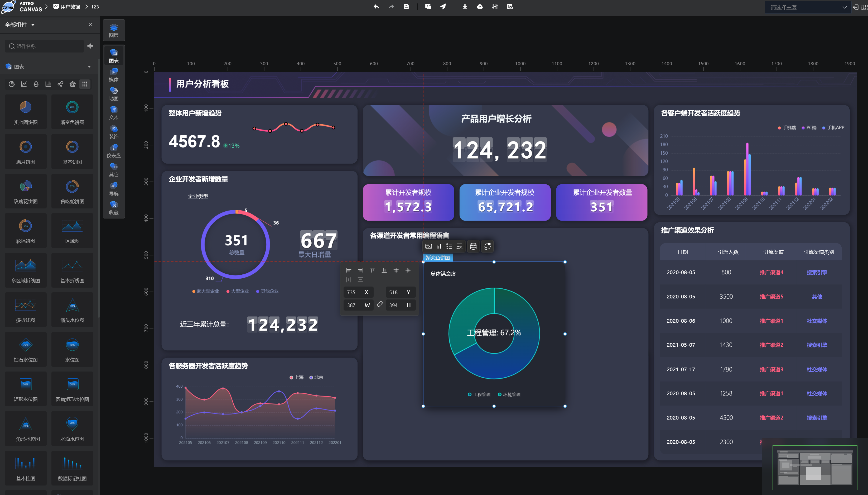Publish using the paper plane icon

pos(443,7)
